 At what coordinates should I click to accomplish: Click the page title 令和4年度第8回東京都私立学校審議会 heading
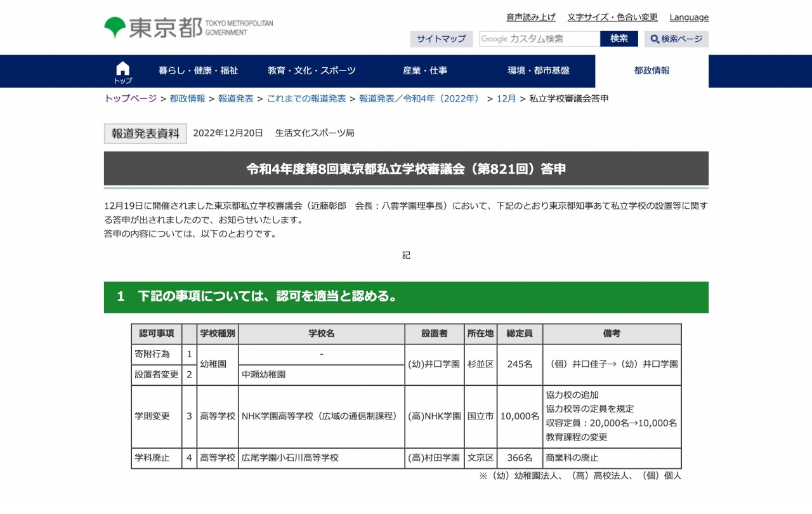[x=406, y=169]
